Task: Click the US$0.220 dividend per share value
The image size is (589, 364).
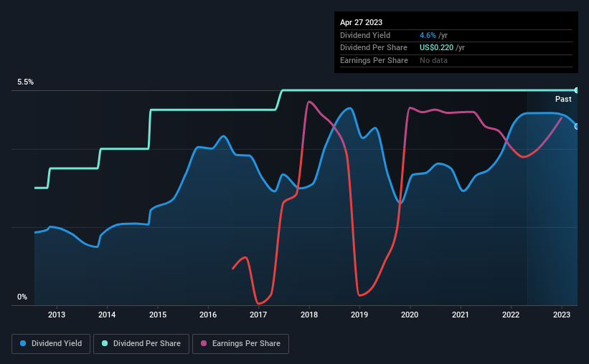Action: pos(436,48)
